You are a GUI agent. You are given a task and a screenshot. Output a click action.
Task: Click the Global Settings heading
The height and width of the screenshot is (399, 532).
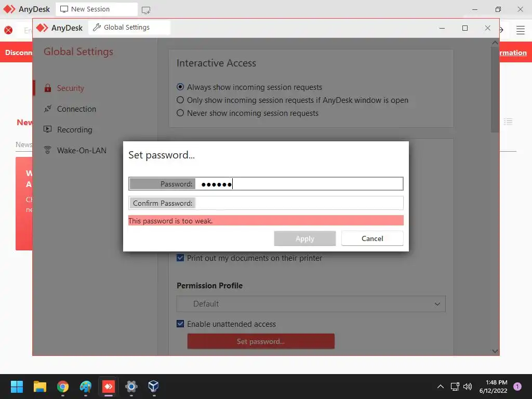tap(78, 51)
